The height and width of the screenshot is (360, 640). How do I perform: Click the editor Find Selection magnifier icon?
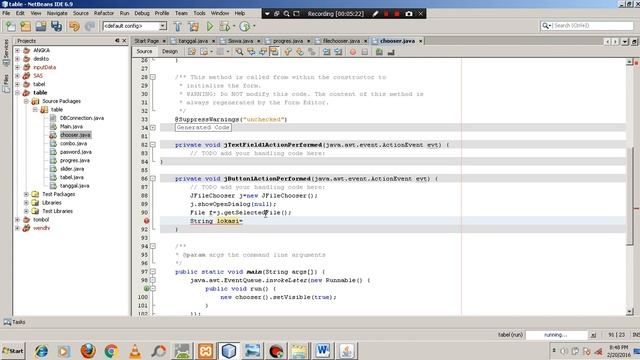(239, 52)
